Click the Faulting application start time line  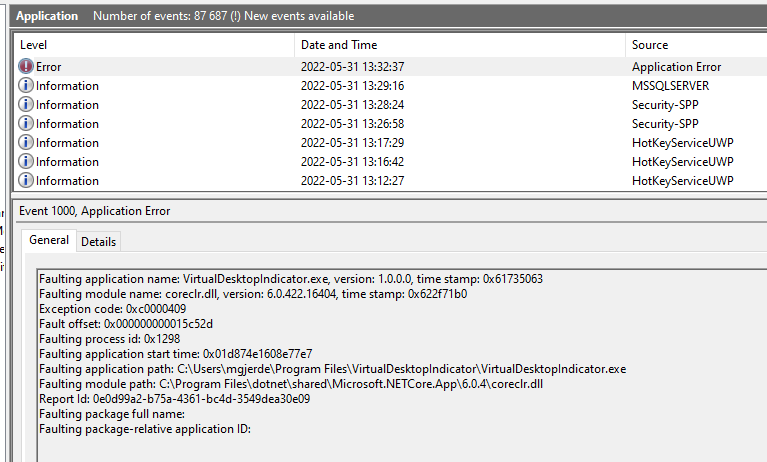176,354
